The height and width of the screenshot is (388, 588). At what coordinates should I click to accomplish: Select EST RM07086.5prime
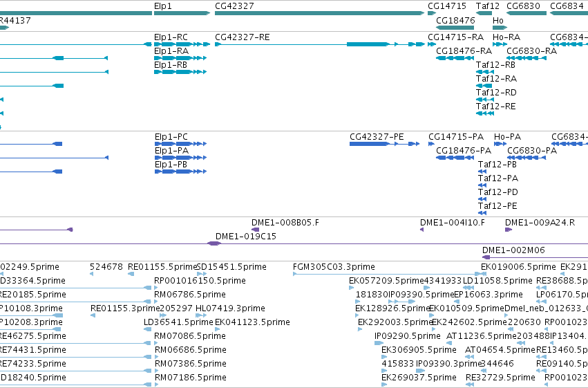point(156,343)
